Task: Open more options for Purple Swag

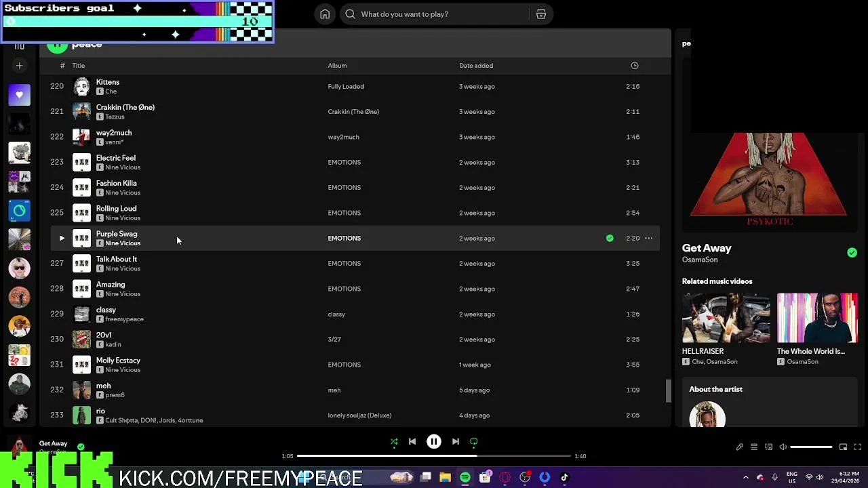Action: 648,239
